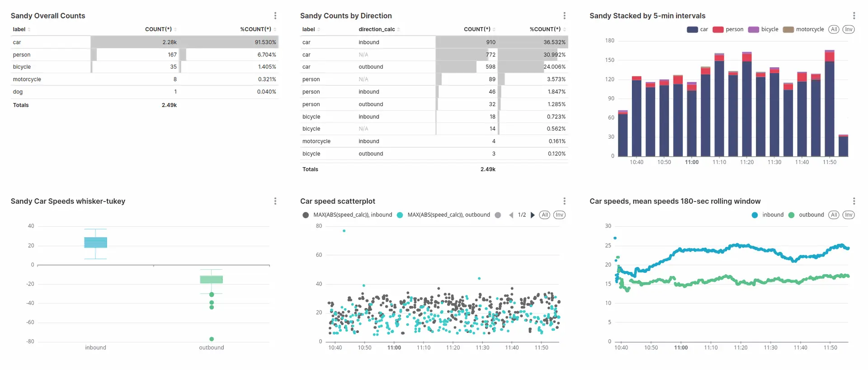868x370 pixels.
Task: Go to next scatterplot legend page
Action: pos(533,215)
